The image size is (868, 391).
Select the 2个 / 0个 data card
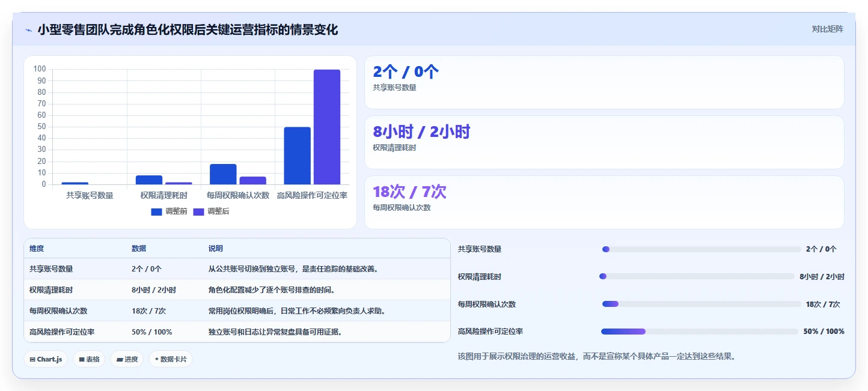pyautogui.click(x=604, y=82)
